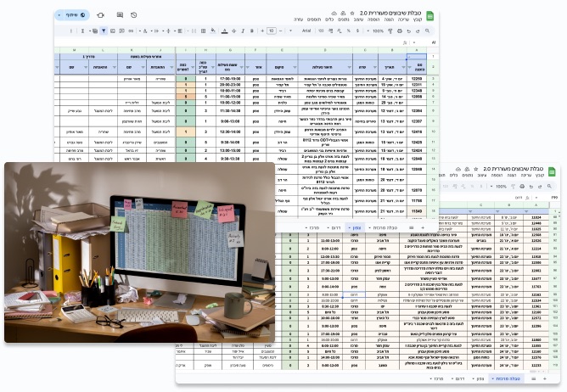This screenshot has height=392, width=567.
Task: Select the צפון sheet tab in the bottom window
Action: pos(478,378)
